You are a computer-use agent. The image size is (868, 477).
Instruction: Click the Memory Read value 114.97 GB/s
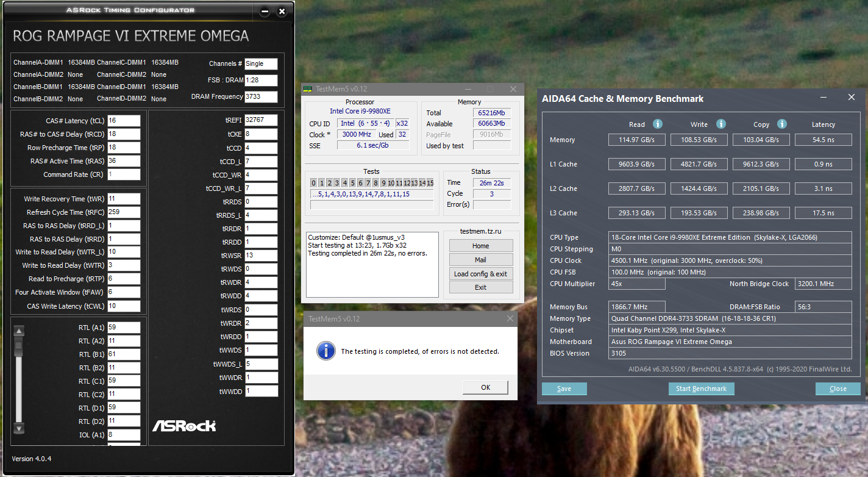click(x=638, y=140)
